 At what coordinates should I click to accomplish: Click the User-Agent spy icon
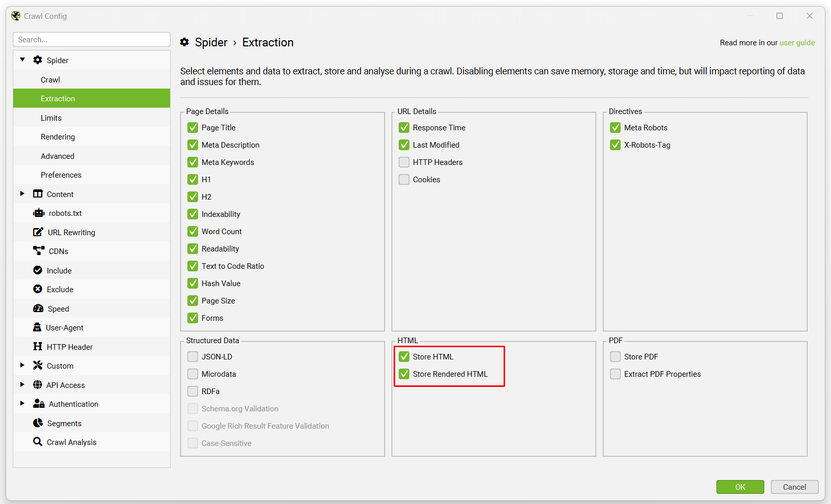coord(37,327)
